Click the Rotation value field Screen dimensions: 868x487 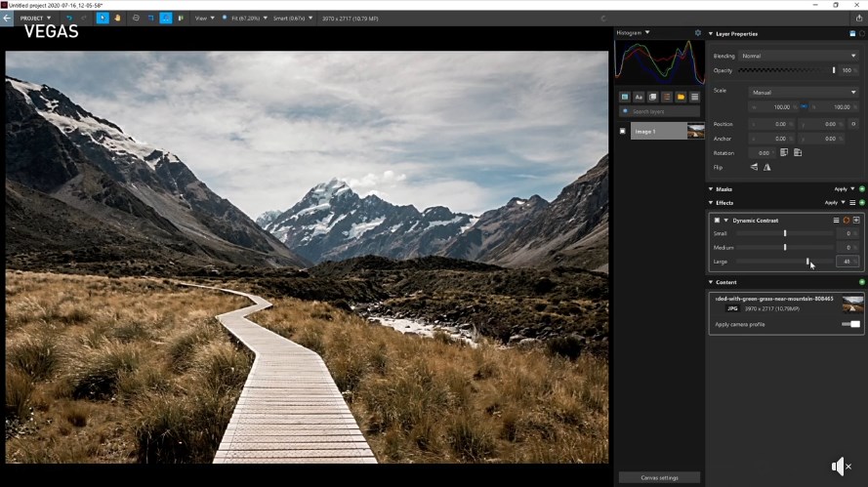pos(763,153)
